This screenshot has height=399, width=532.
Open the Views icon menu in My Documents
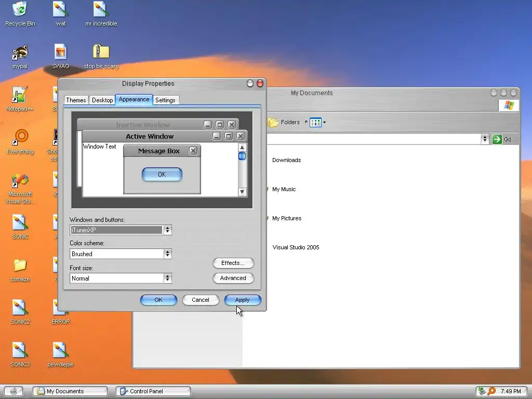tap(317, 122)
